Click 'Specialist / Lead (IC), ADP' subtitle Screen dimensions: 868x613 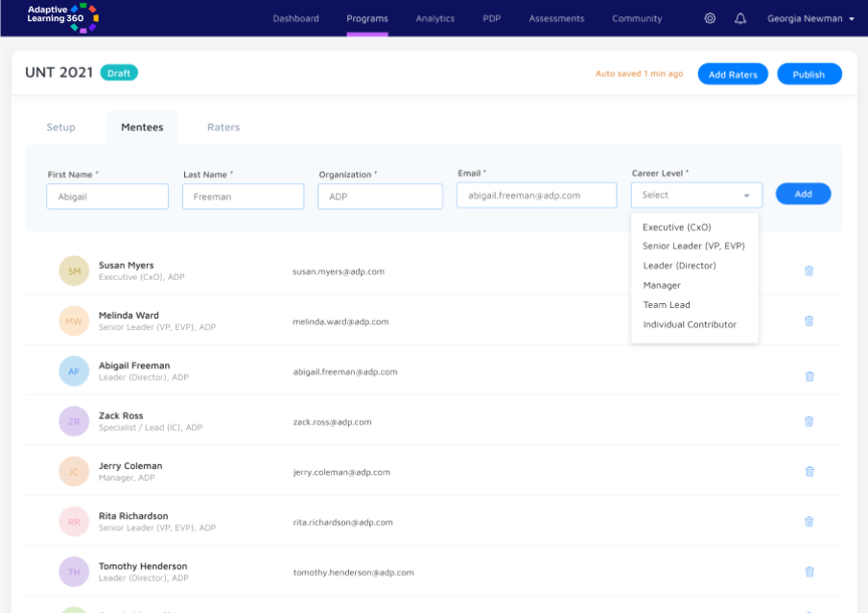click(151, 428)
